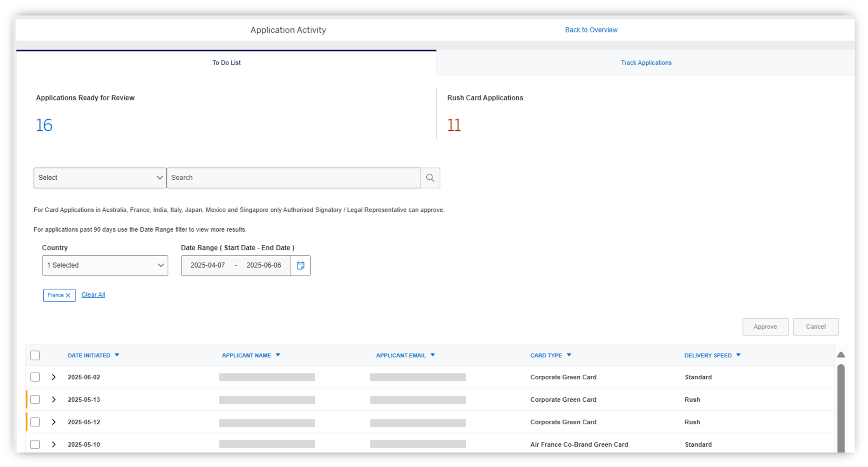
Task: Click the magnifying glass search icon
Action: point(430,178)
